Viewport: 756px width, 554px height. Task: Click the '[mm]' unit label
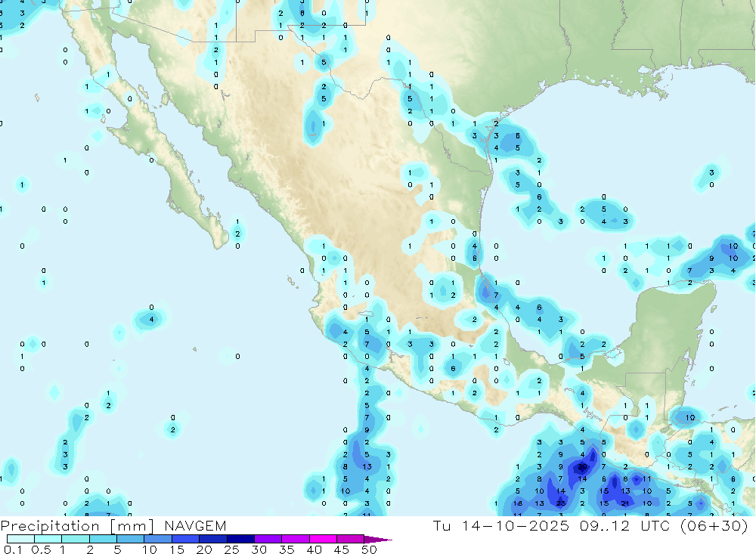pyautogui.click(x=132, y=526)
